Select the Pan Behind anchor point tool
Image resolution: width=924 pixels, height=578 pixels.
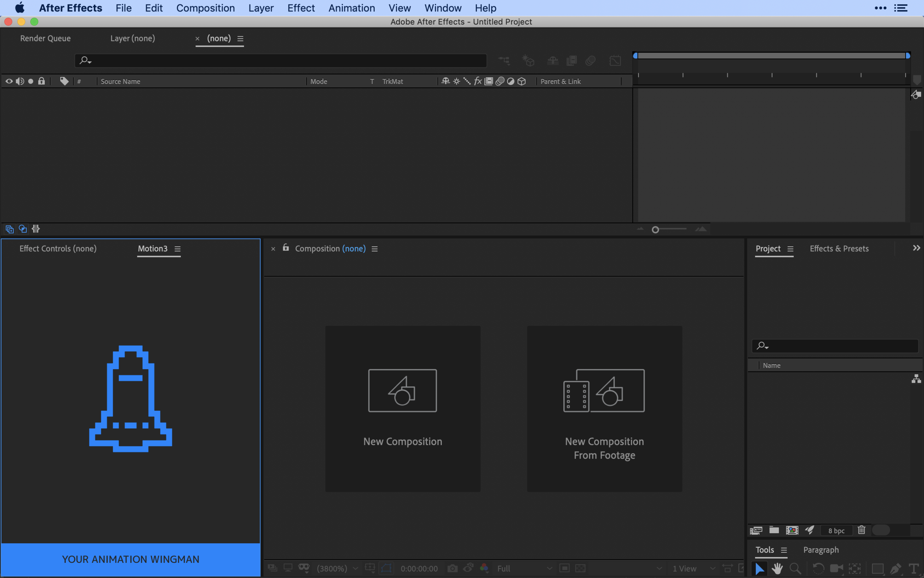[855, 568]
